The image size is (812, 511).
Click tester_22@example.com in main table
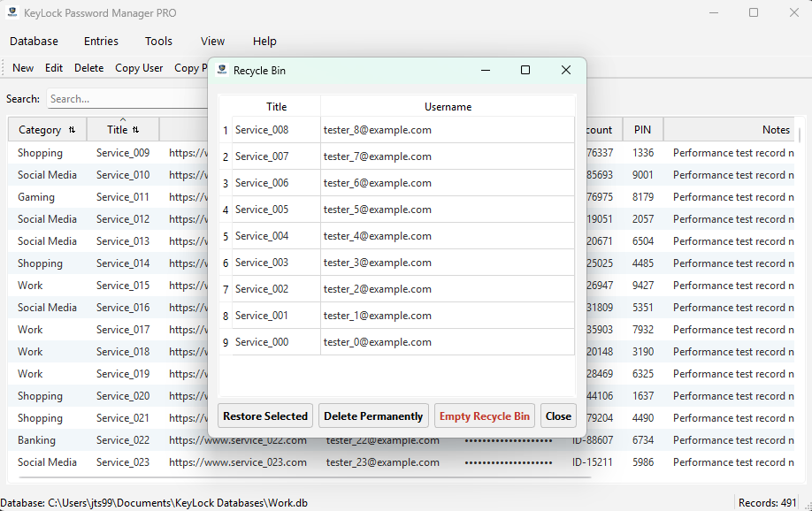click(x=383, y=440)
